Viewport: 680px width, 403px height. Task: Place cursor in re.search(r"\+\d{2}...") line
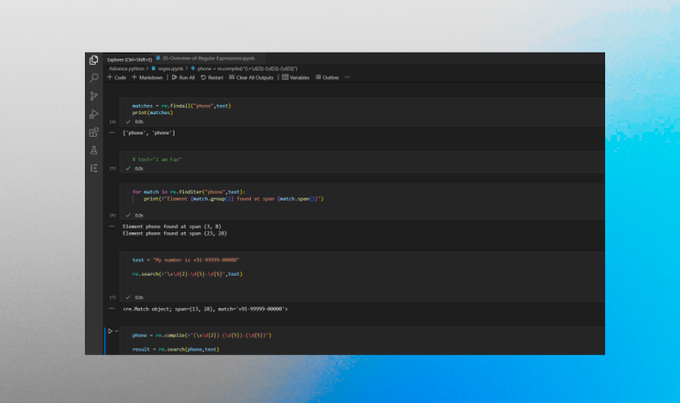tap(187, 274)
